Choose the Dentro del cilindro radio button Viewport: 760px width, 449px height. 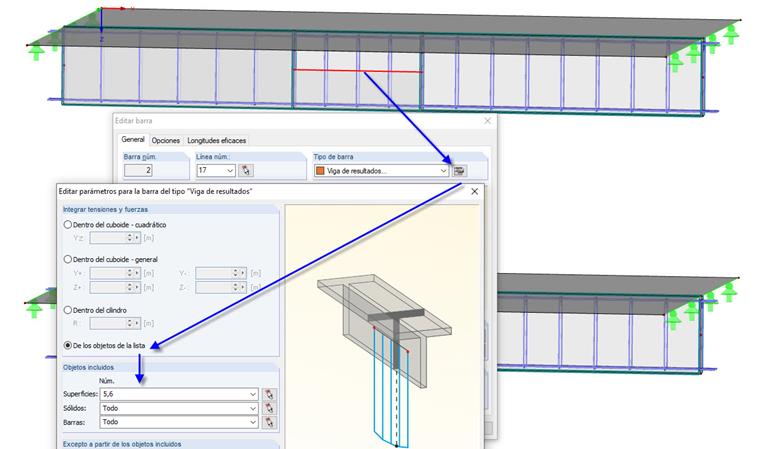pyautogui.click(x=68, y=310)
